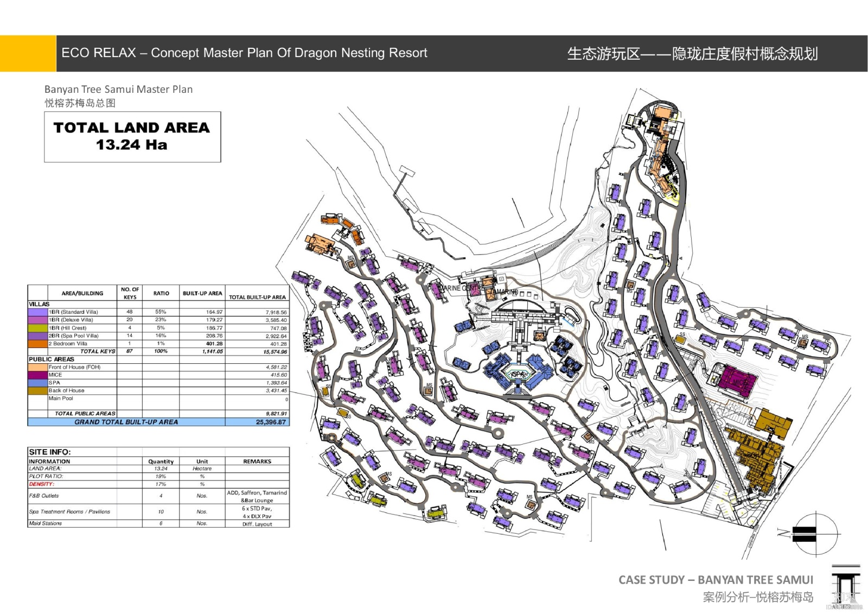Click the '415.60' MICE area value
Image resolution: width=868 pixels, height=614 pixels.
[279, 375]
